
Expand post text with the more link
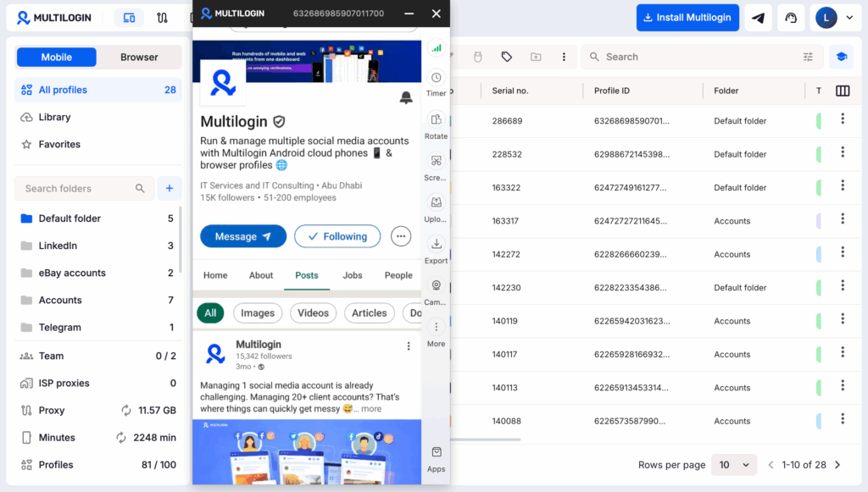point(371,409)
